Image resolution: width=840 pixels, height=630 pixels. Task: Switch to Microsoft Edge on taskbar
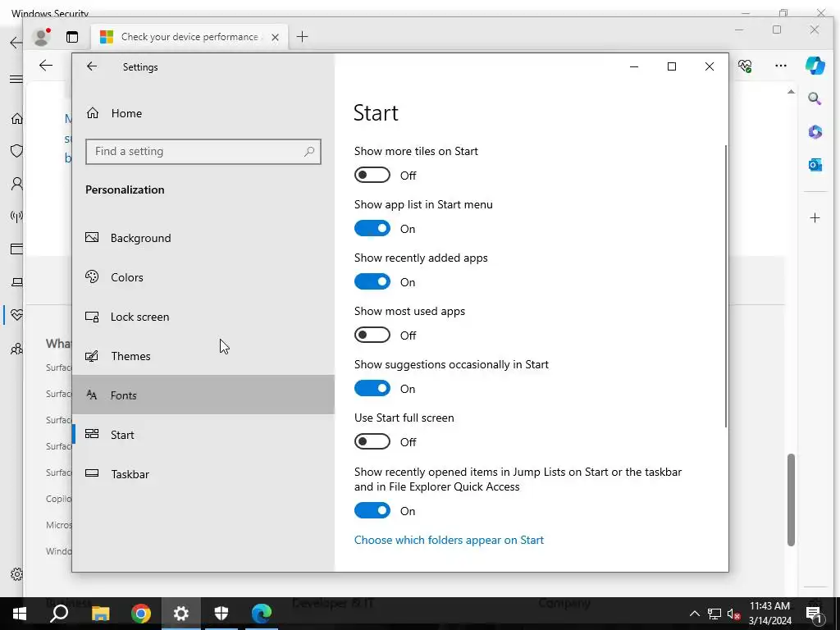coord(262,614)
